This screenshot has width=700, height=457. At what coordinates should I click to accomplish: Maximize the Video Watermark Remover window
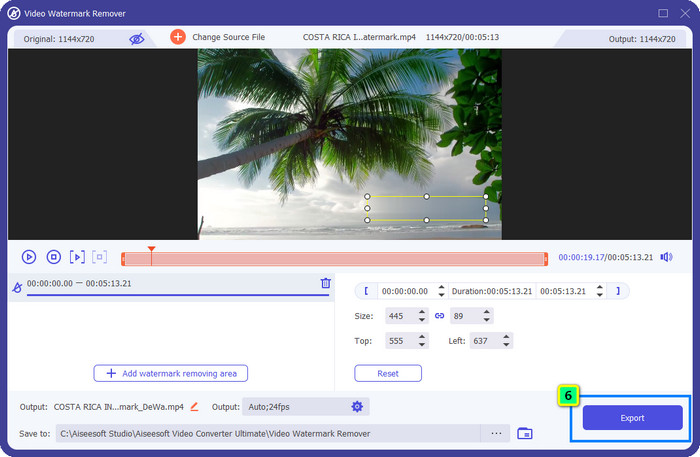[663, 13]
